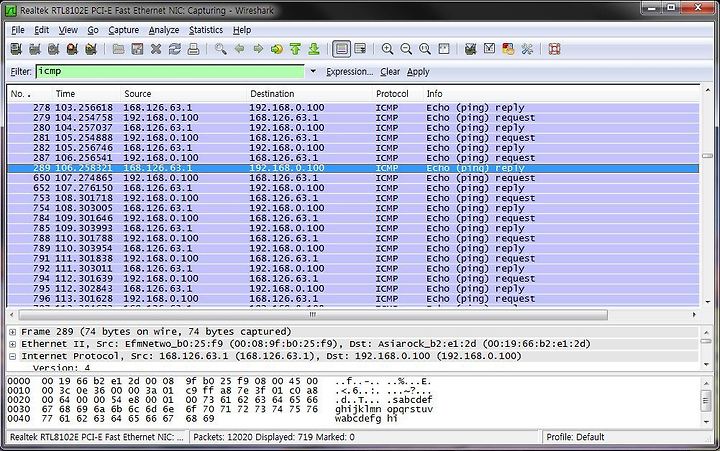
Task: Collapse the Internet Protocol tree node
Action: click(x=12, y=356)
